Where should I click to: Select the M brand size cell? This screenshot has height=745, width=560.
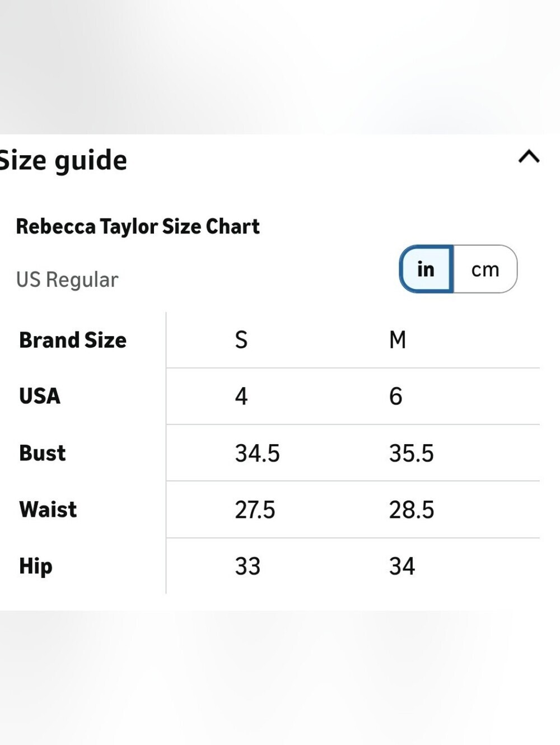pos(398,340)
